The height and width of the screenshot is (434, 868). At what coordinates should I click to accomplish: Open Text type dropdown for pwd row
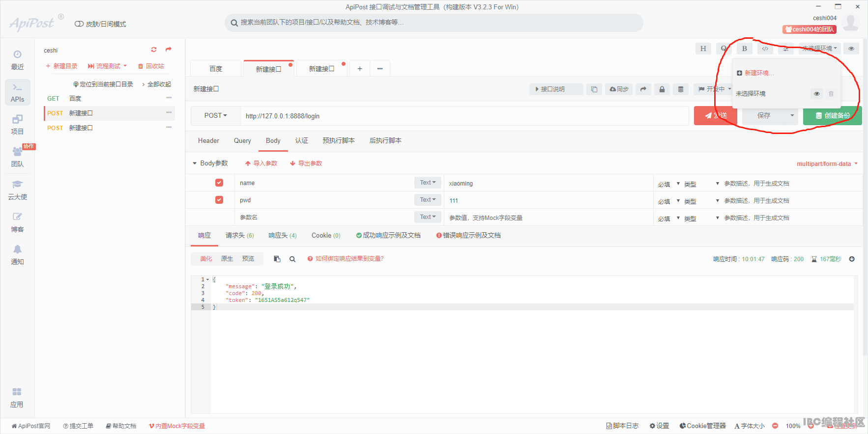click(x=428, y=200)
